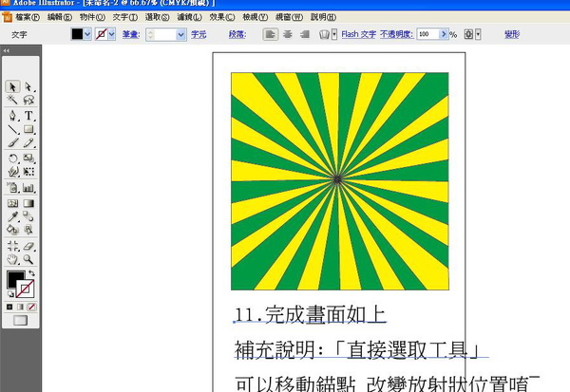Image resolution: width=570 pixels, height=392 pixels.
Task: Swap fill and stroke colors arrow
Action: coord(31,272)
